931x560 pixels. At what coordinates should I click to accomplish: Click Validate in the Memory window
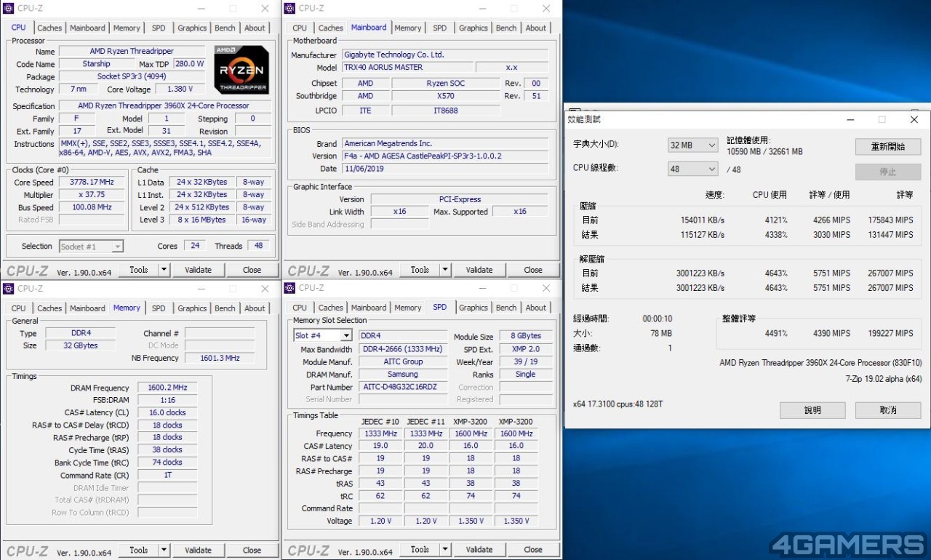click(198, 551)
